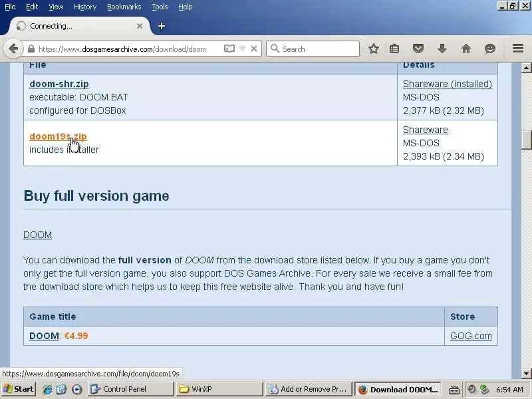Click Show Desktop icon in quick launch
The width and height of the screenshot is (532, 399).
pos(61,389)
